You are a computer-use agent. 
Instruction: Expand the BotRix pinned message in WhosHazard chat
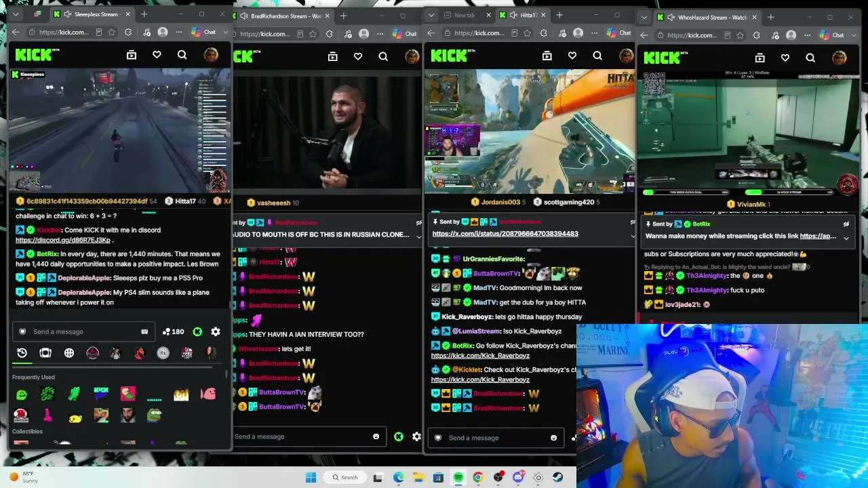[846, 238]
